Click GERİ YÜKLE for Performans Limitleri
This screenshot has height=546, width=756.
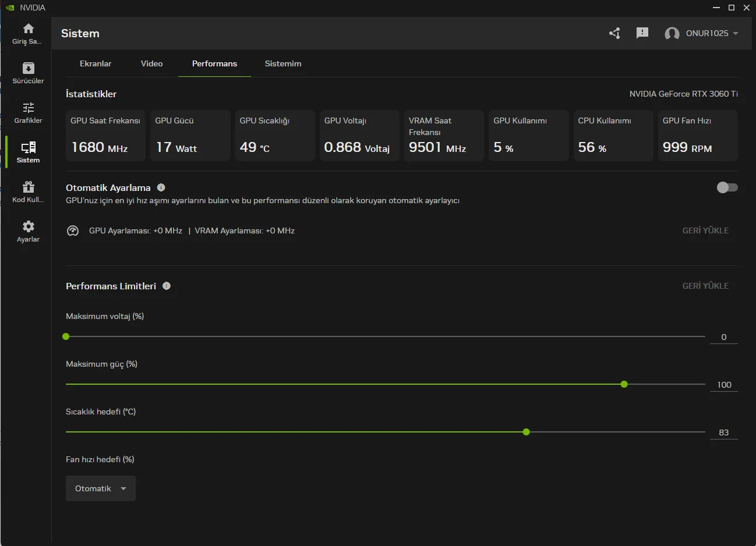pos(705,286)
